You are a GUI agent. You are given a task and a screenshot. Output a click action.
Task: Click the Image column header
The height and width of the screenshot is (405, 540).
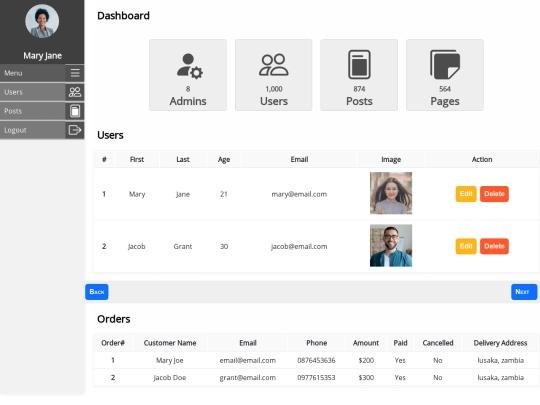click(x=391, y=159)
